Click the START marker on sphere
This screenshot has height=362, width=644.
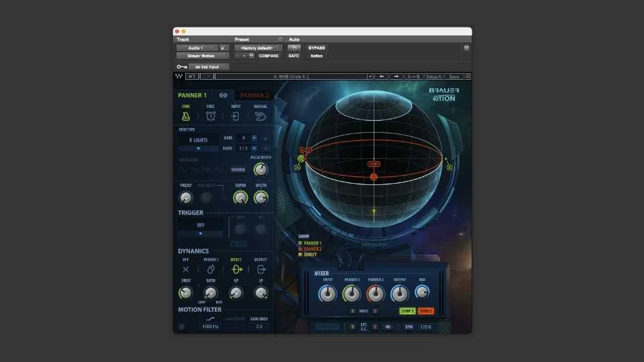click(374, 164)
